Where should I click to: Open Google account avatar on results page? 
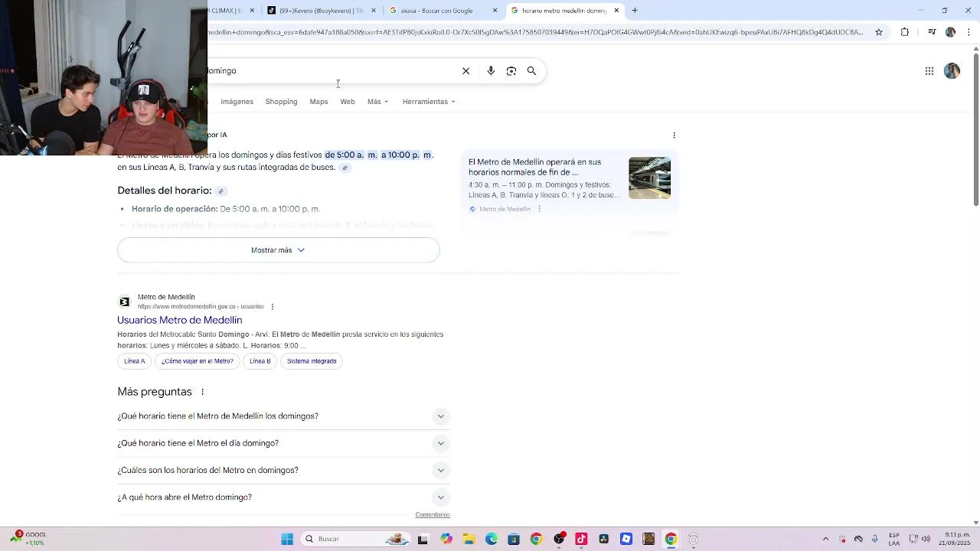pyautogui.click(x=952, y=71)
